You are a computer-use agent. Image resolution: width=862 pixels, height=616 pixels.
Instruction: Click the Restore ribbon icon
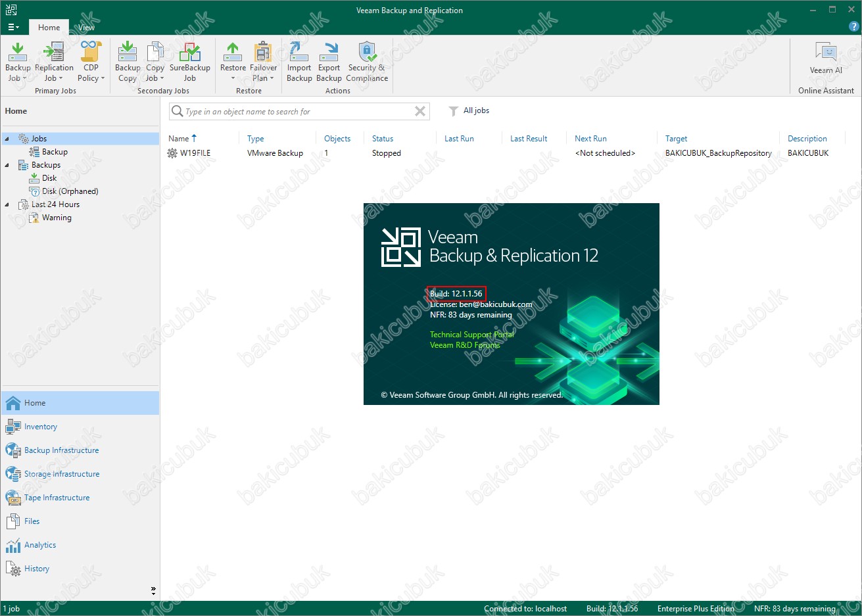point(233,51)
